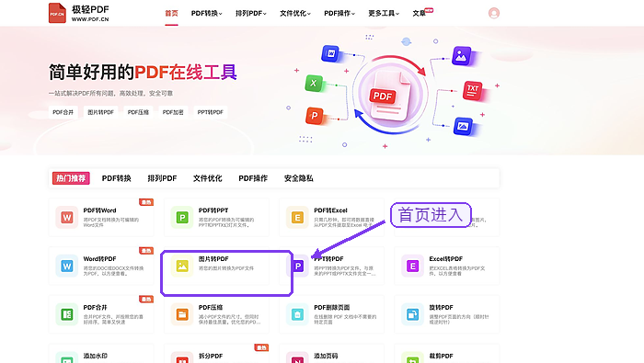644x363 pixels.
Task: Click the PDF加密 quick link button
Action: (173, 112)
